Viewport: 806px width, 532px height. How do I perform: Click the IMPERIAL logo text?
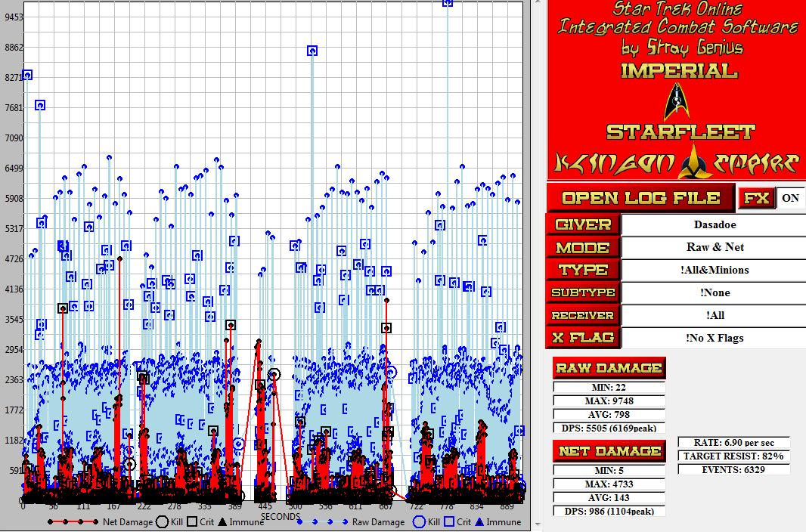pyautogui.click(x=679, y=71)
